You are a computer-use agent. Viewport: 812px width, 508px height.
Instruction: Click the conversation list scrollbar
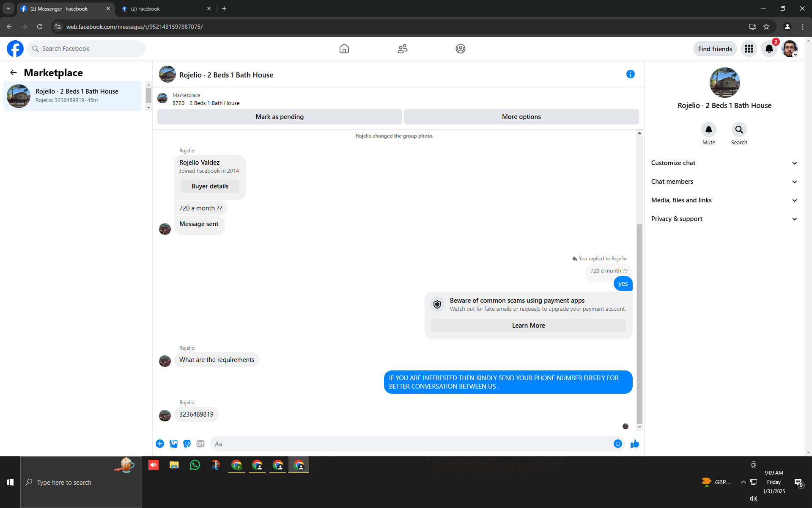click(148, 95)
